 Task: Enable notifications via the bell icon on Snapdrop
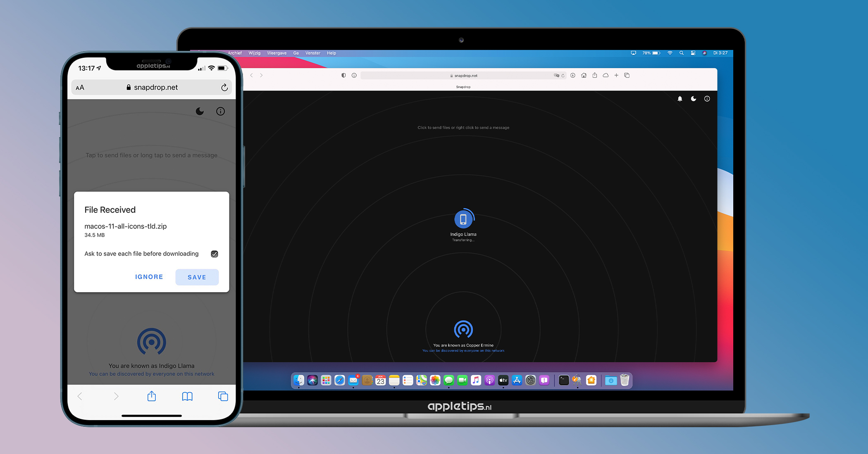pos(680,99)
